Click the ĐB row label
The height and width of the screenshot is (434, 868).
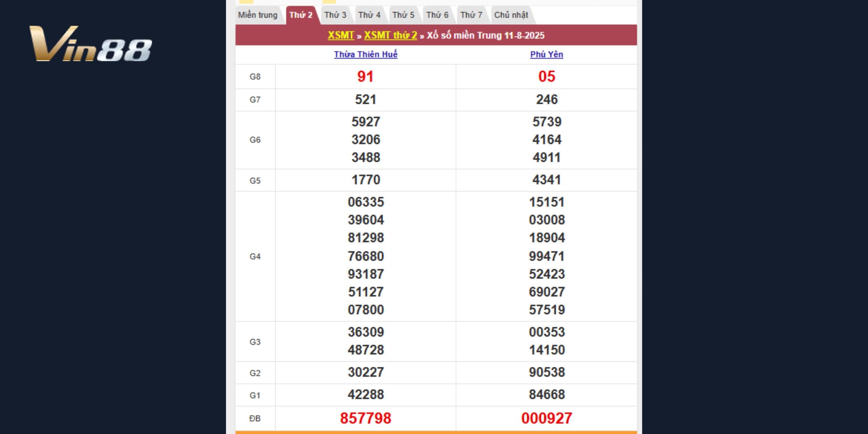(x=255, y=419)
